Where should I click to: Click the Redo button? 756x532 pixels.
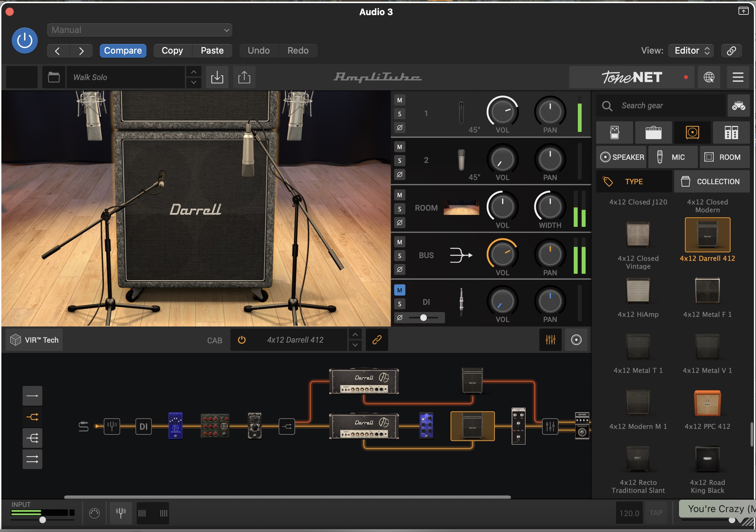pos(298,51)
